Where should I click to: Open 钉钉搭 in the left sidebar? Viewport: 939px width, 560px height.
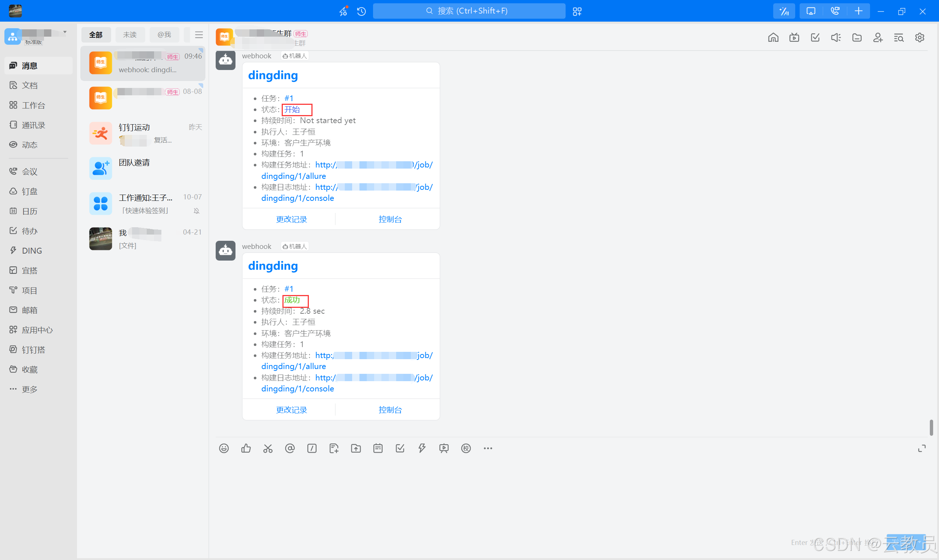[39, 350]
